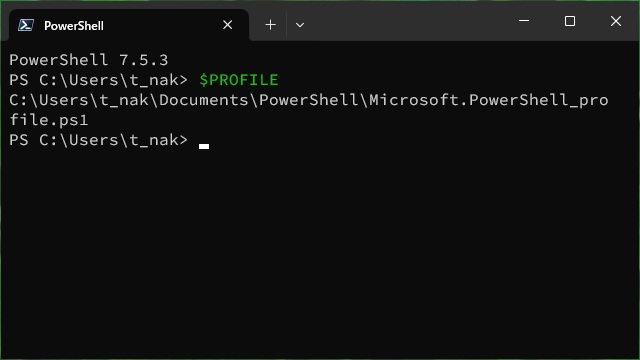Expand the new-tab profile dropdown chevron

(x=300, y=25)
